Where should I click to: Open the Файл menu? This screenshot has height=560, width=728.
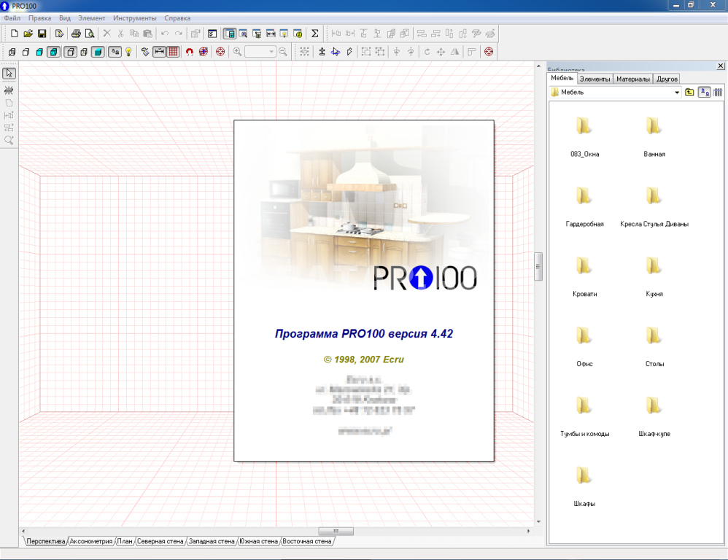tap(12, 18)
